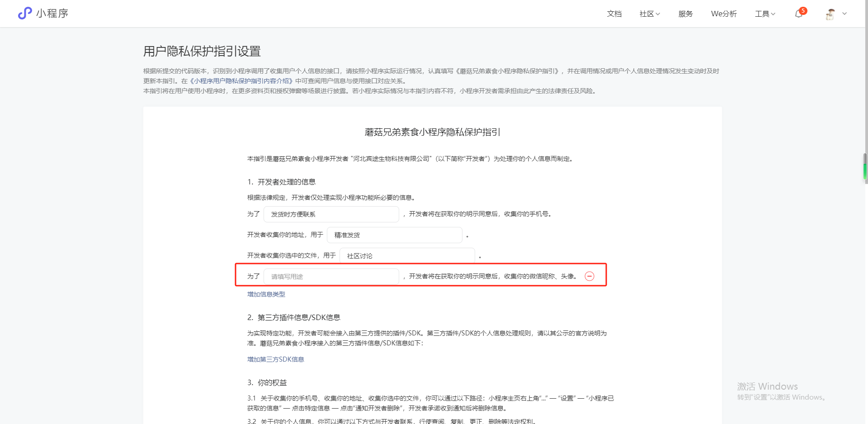Expand the account dropdown arrow
The image size is (868, 424).
pyautogui.click(x=844, y=14)
